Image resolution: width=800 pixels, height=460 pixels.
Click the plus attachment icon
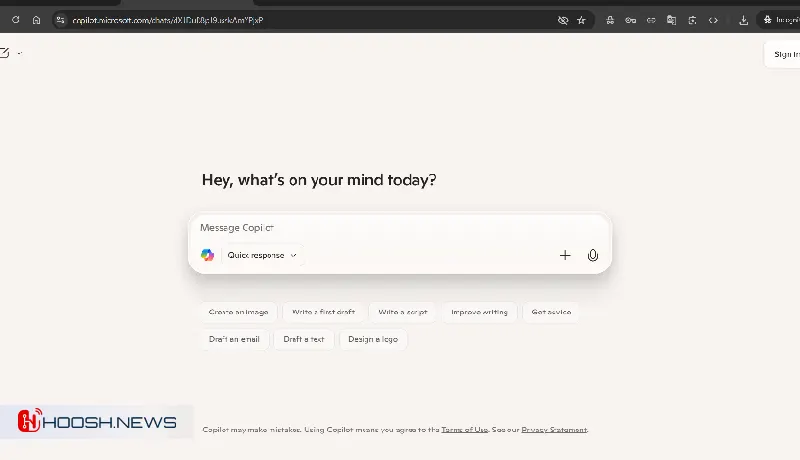[x=565, y=255]
